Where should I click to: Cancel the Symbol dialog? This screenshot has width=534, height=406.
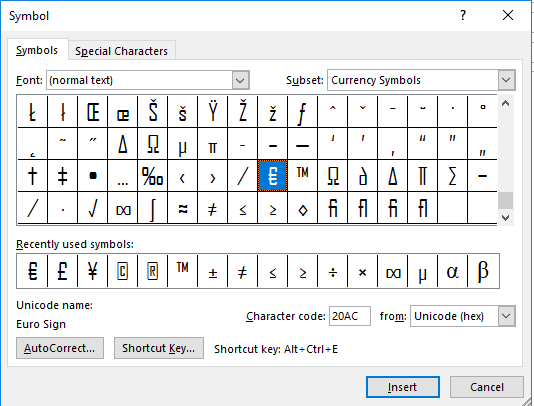tap(487, 387)
